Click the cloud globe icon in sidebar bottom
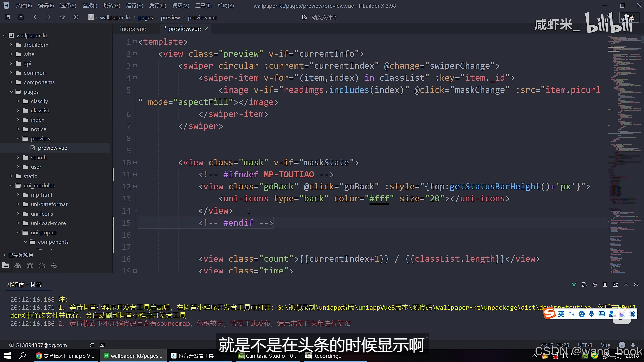 pyautogui.click(x=54, y=266)
